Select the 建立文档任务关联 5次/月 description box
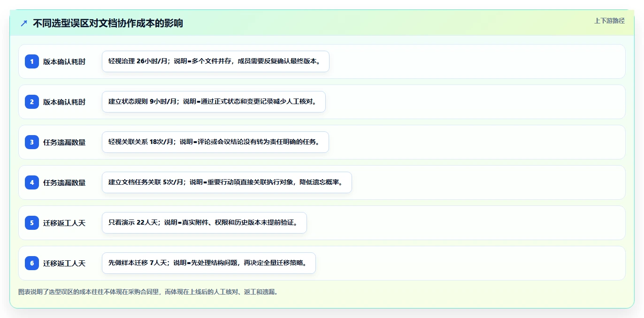Screen dimensions: 644x318 (x=227, y=182)
